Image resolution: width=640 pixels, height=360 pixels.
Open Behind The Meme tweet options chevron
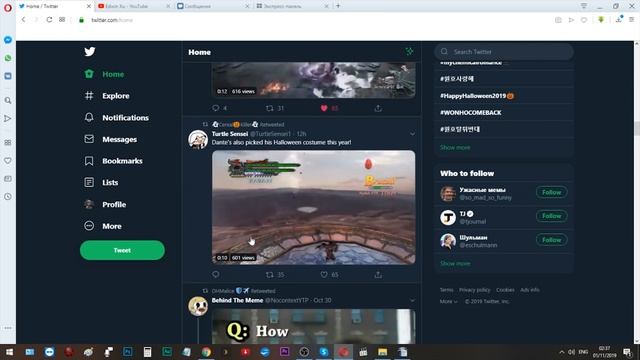412,300
